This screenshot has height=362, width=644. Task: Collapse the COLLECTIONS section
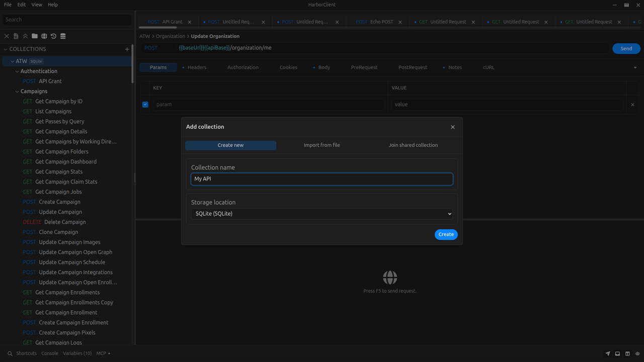point(6,49)
